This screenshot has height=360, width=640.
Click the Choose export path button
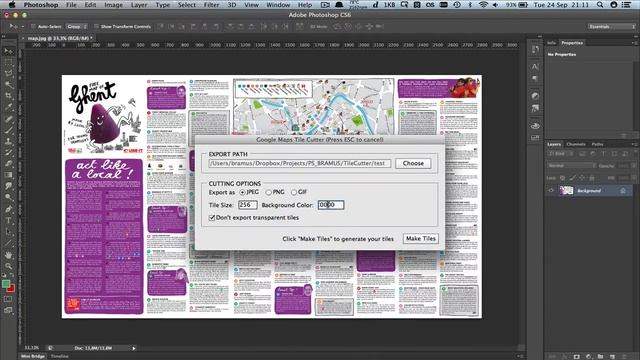click(413, 163)
